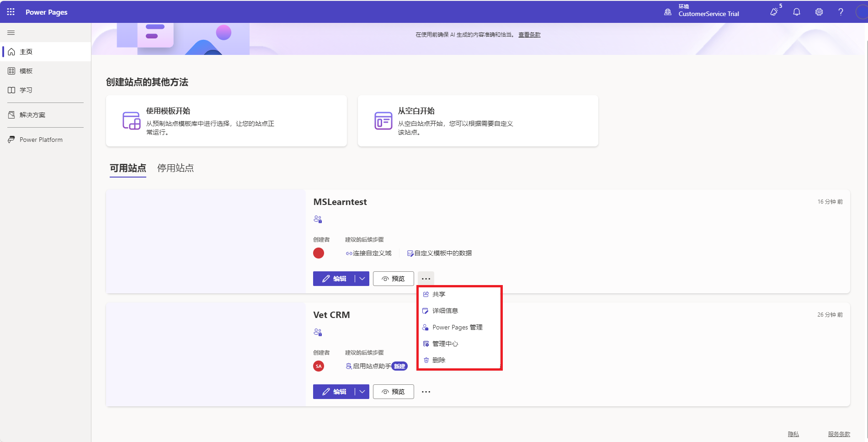Switch to the 停用站点 tab
The height and width of the screenshot is (442, 868).
click(x=176, y=168)
